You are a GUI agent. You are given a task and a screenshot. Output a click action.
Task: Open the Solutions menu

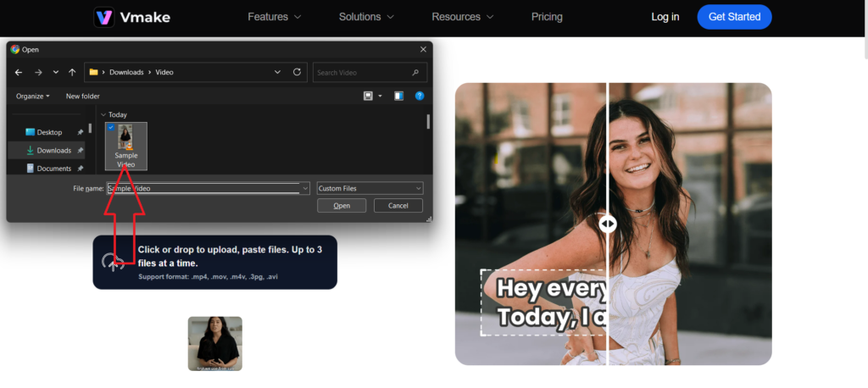(366, 17)
